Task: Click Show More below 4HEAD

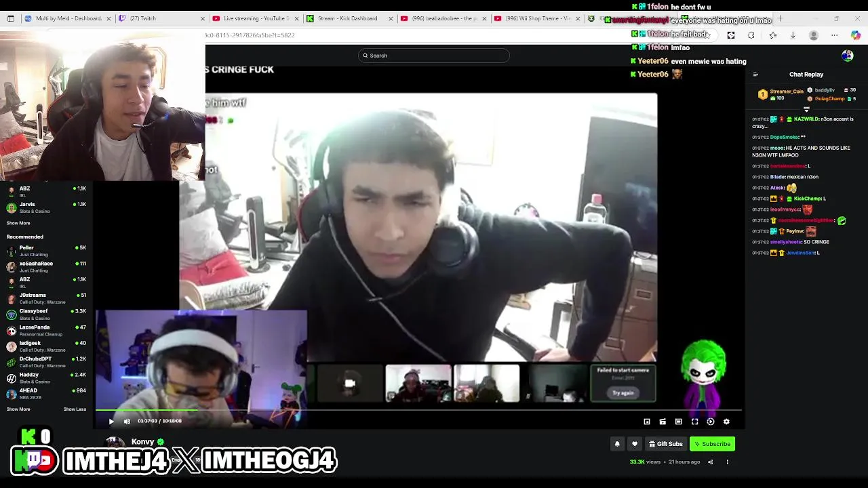Action: (x=18, y=409)
